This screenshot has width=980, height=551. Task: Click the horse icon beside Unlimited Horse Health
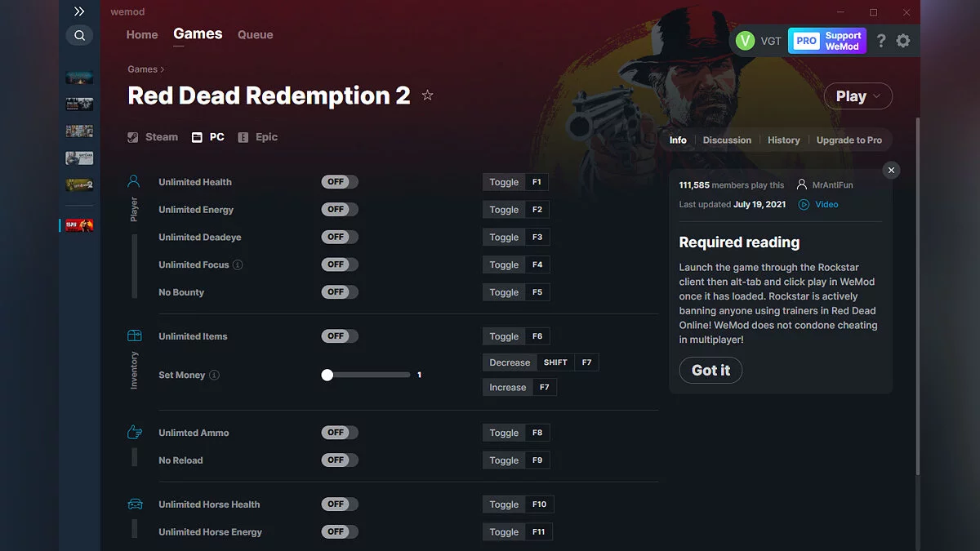click(x=134, y=504)
